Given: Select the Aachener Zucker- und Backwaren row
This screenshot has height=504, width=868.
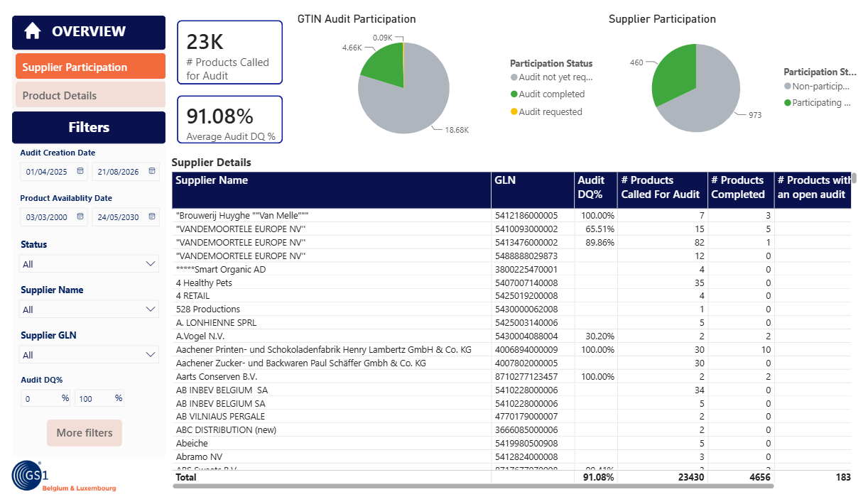Looking at the screenshot, I should [x=511, y=363].
